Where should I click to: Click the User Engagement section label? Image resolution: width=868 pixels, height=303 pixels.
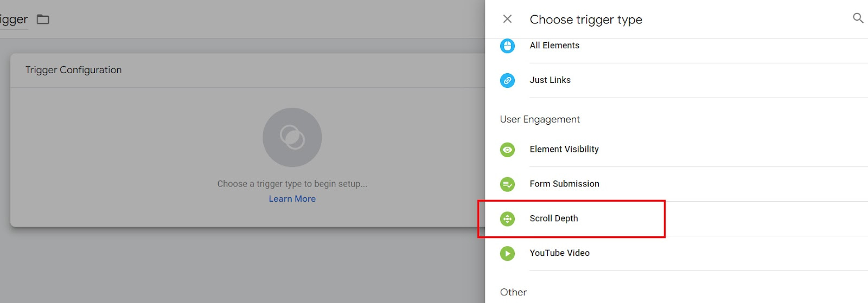coord(540,119)
